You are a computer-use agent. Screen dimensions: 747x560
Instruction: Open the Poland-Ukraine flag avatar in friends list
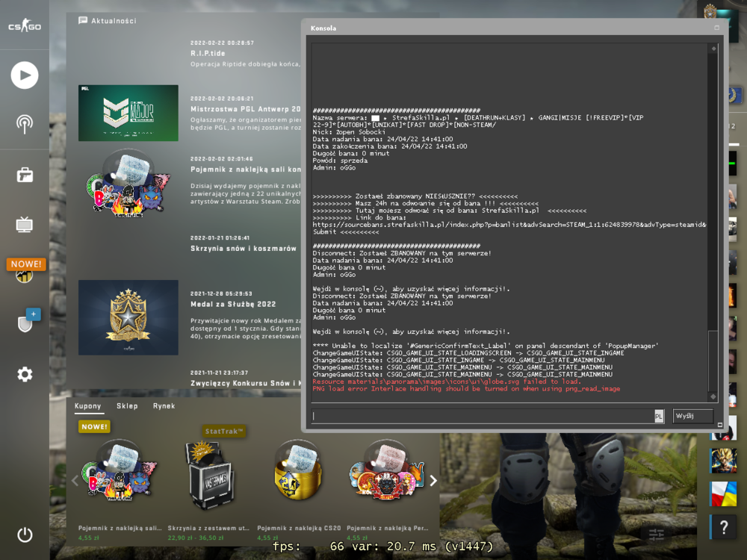(724, 494)
